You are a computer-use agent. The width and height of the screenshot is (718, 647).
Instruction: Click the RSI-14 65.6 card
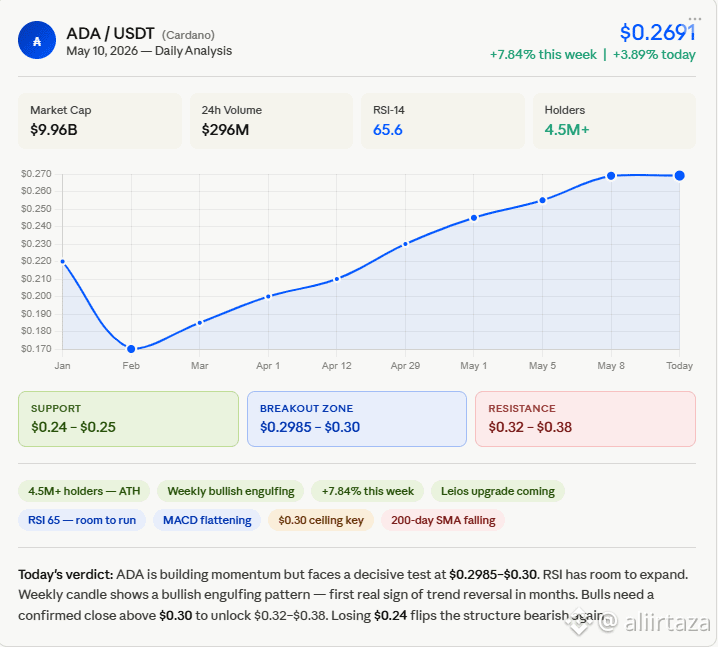[x=443, y=121]
